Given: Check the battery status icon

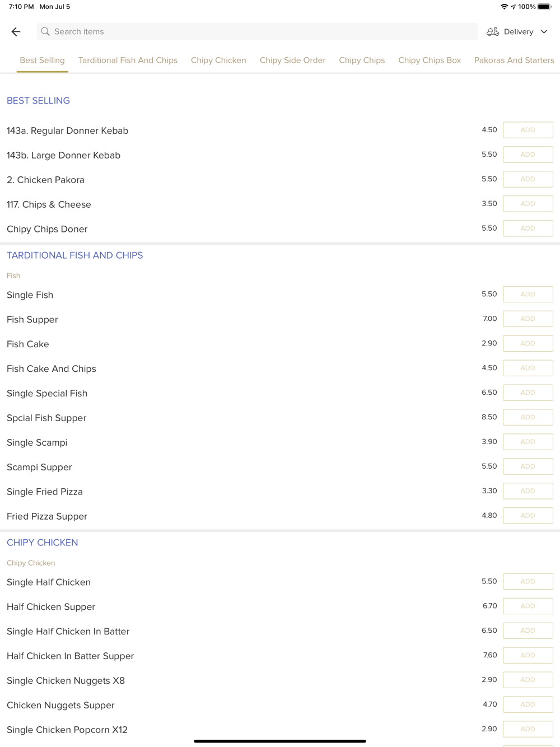Looking at the screenshot, I should click(544, 7).
